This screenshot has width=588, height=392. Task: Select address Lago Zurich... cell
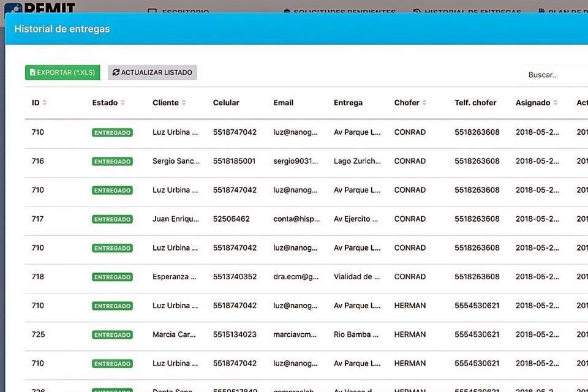(357, 161)
